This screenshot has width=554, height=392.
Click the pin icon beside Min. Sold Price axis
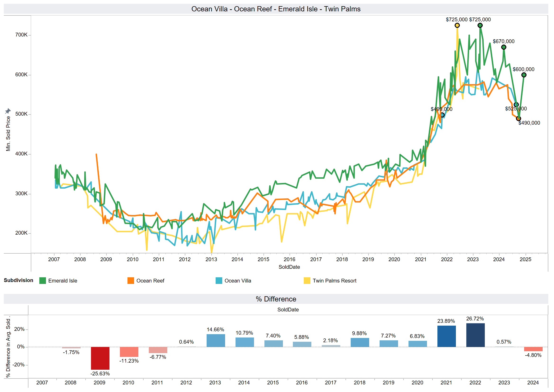[8, 111]
